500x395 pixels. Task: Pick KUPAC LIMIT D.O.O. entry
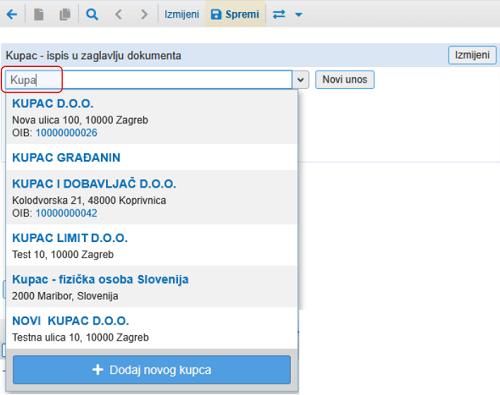[x=151, y=245]
